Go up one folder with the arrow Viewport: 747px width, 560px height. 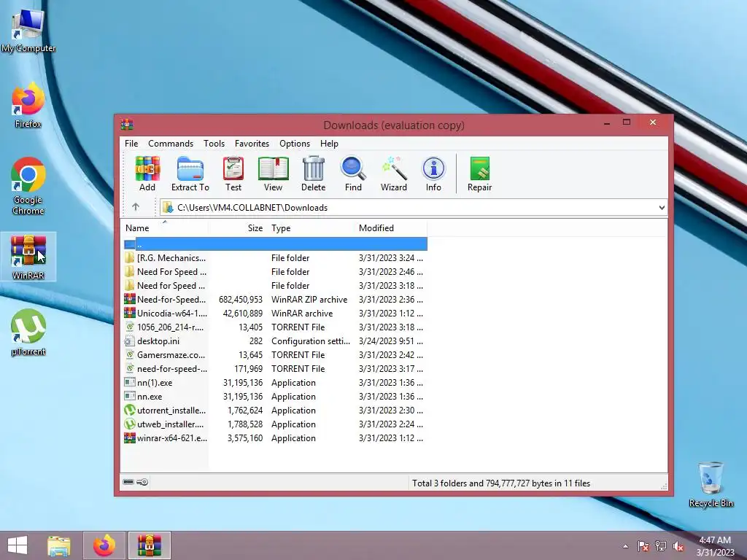136,207
